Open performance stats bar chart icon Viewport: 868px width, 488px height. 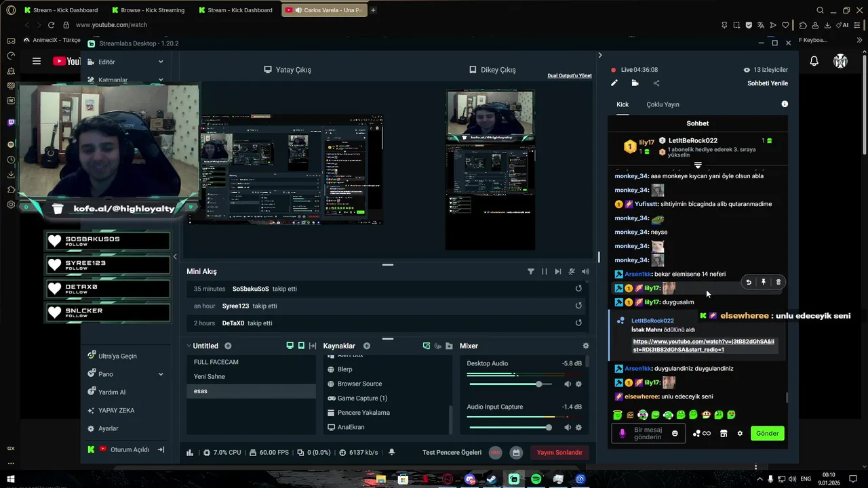click(190, 452)
